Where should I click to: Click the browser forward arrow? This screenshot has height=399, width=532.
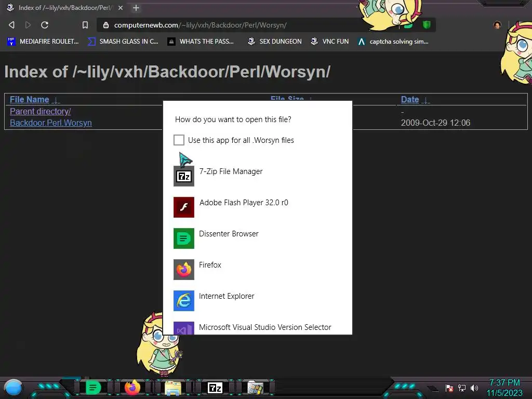[28, 25]
